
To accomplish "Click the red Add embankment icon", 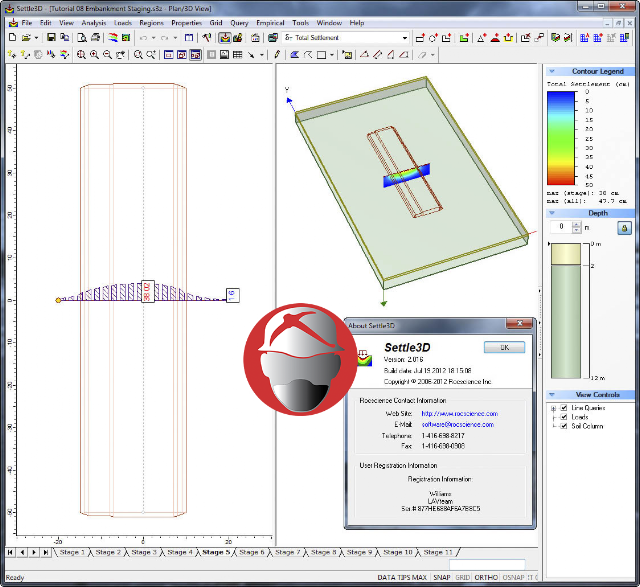I will 495,38.
